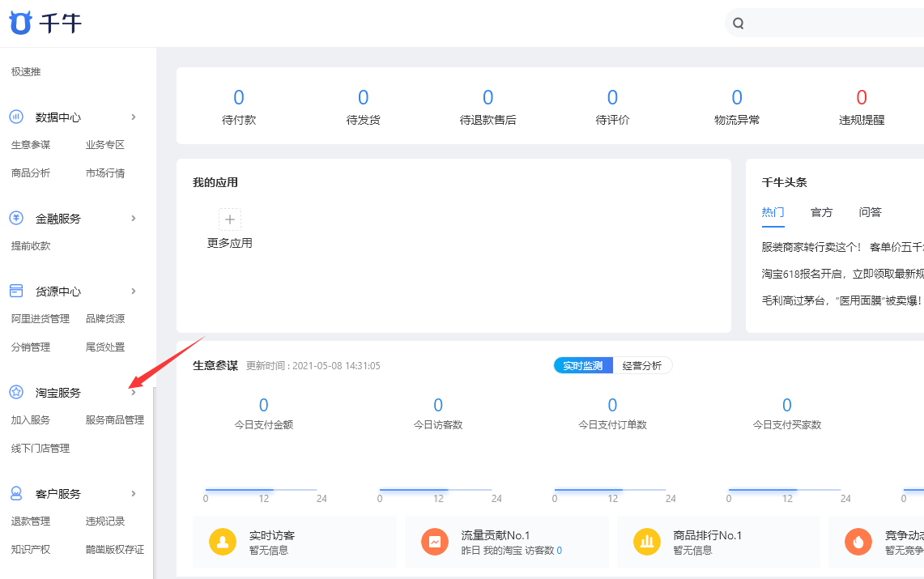Click the 千牛 logo icon

point(20,23)
